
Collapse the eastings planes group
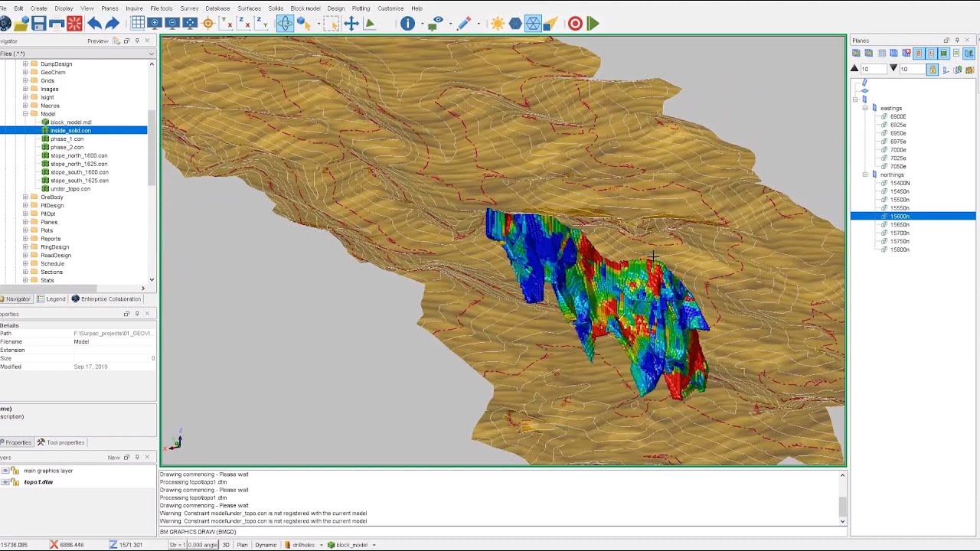tap(865, 108)
